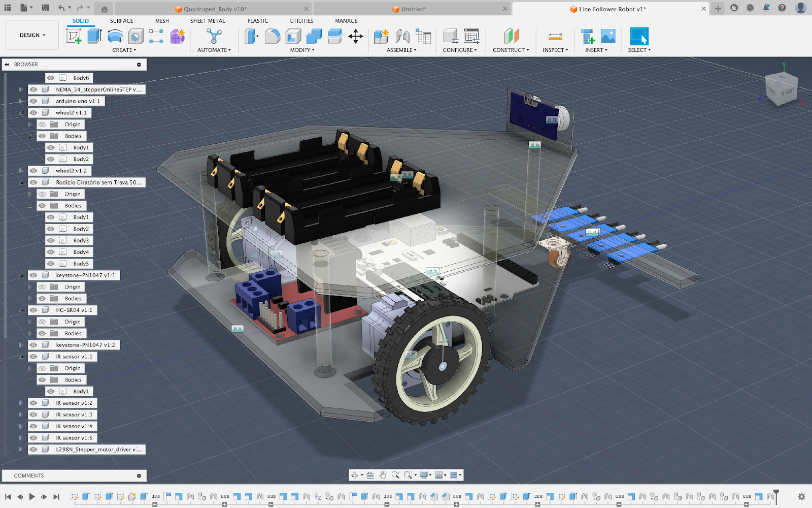Hide the L298N_Stepper_motor_driver component
The height and width of the screenshot is (508, 812).
pyautogui.click(x=33, y=450)
